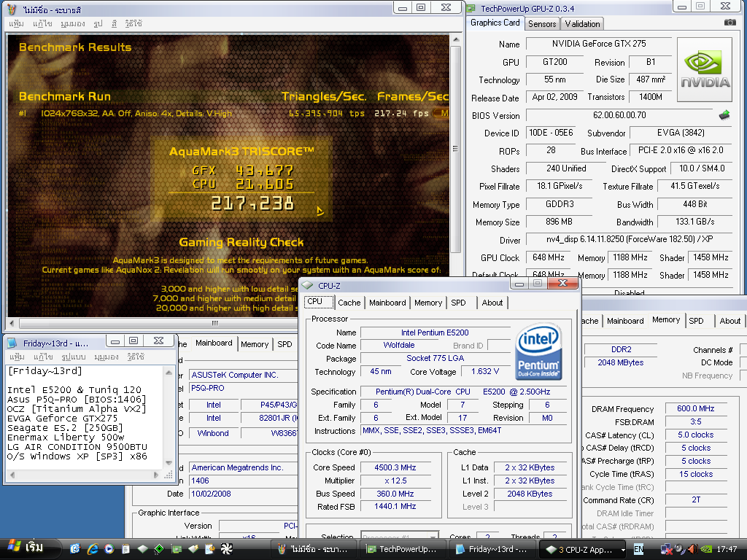Click the NVIDIA icon in system tray
The height and width of the screenshot is (560, 747).
[705, 548]
